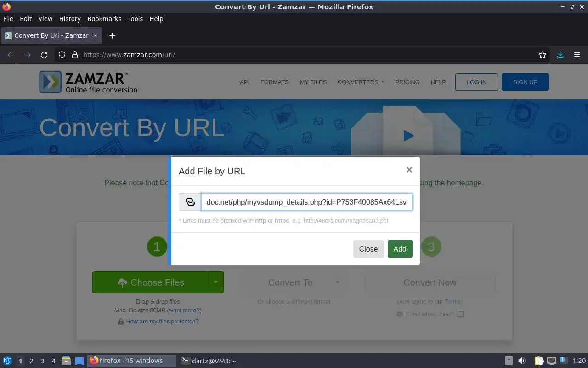Click the browser Forward arrow

[x=28, y=55]
